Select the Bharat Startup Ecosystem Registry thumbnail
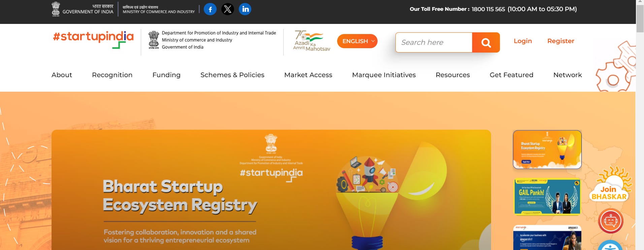644x250 pixels. click(x=547, y=150)
